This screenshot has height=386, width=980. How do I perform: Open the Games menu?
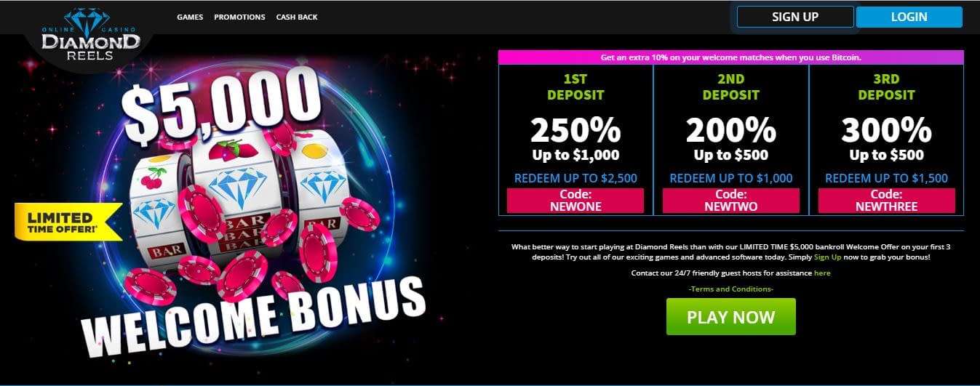click(190, 17)
